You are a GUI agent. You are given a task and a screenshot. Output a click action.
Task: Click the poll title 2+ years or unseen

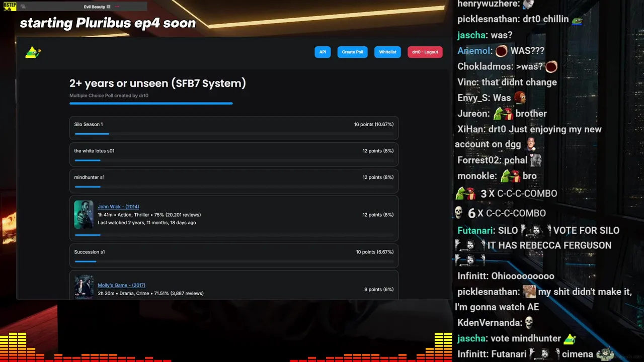click(x=157, y=83)
